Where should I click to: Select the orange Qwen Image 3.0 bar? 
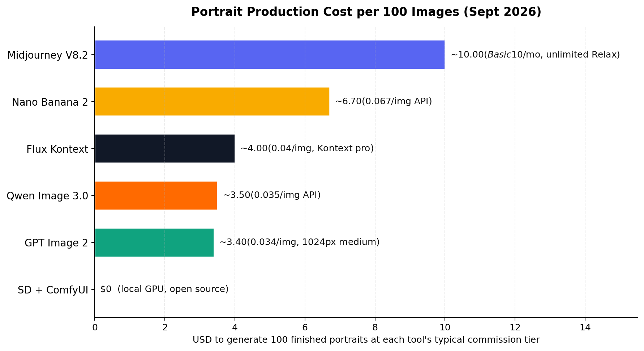coord(156,196)
